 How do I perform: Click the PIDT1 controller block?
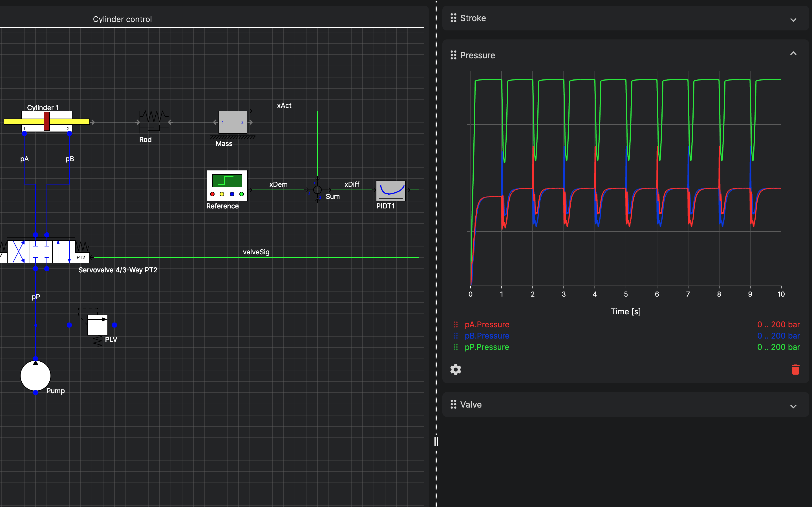tap(390, 190)
